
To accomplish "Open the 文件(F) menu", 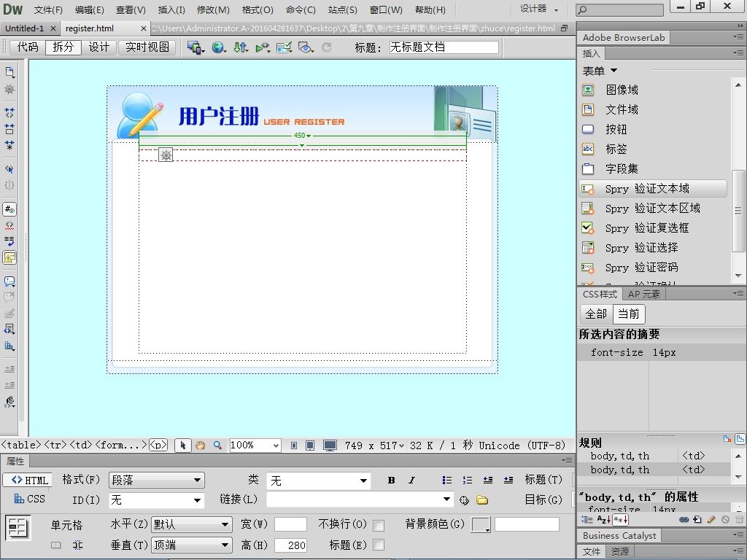I will point(48,9).
